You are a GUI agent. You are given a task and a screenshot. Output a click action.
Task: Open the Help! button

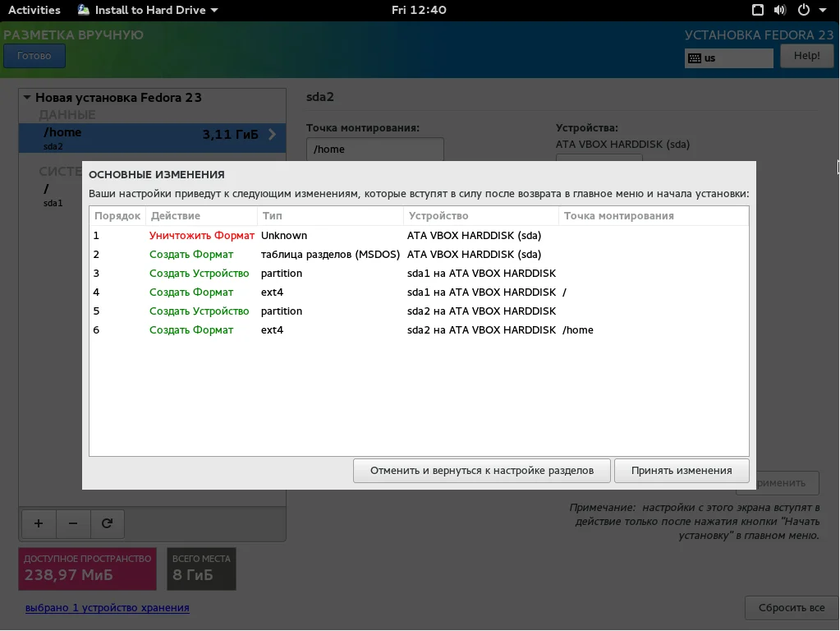click(806, 56)
